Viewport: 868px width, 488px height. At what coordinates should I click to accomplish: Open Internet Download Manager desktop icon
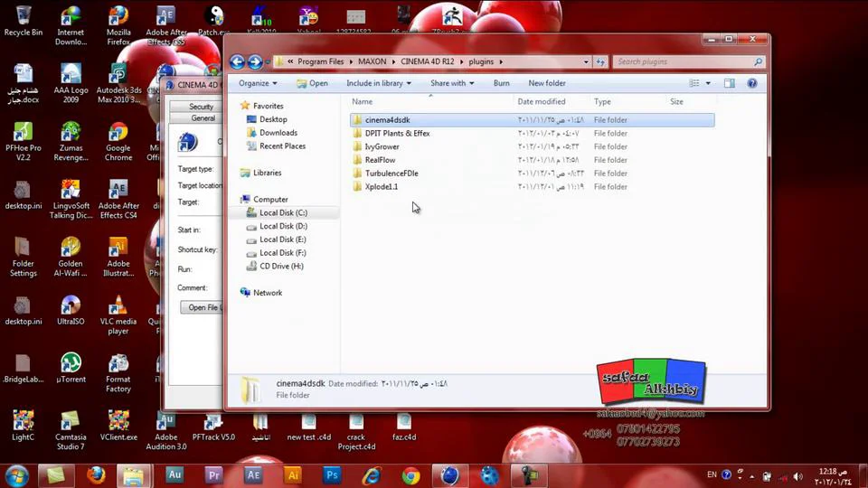(x=71, y=25)
